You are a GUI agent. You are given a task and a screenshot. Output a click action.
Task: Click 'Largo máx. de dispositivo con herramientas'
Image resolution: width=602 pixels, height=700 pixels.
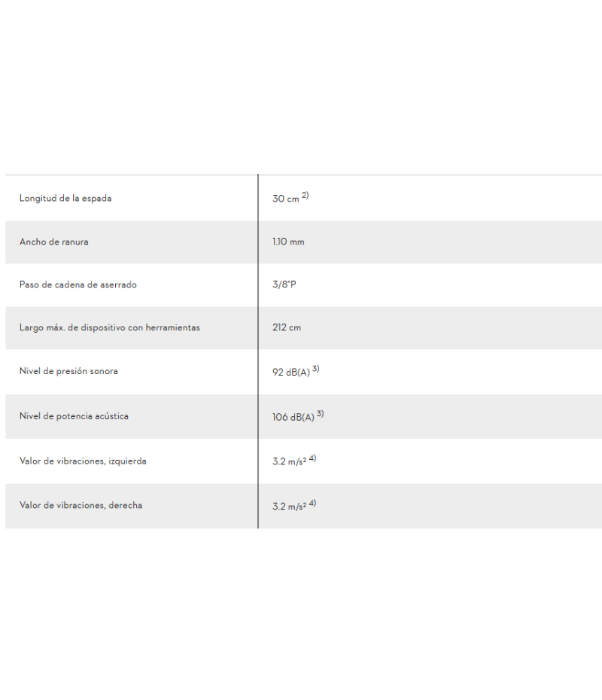coord(109,327)
